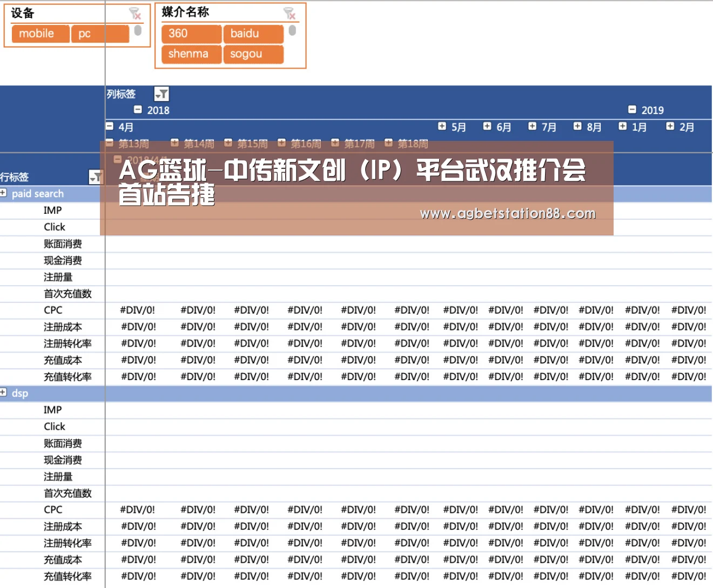Screen dimensions: 713x588
Task: Expand the 第17周 week group
Action: click(335, 143)
